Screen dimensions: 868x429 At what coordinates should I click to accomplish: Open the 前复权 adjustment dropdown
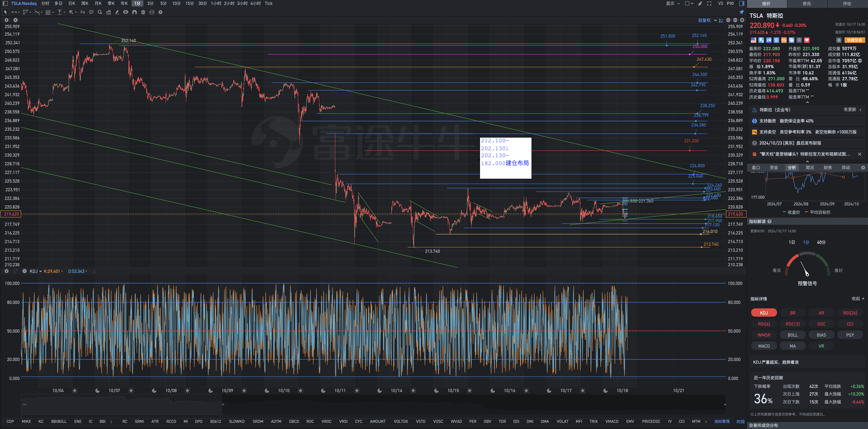pyautogui.click(x=707, y=20)
